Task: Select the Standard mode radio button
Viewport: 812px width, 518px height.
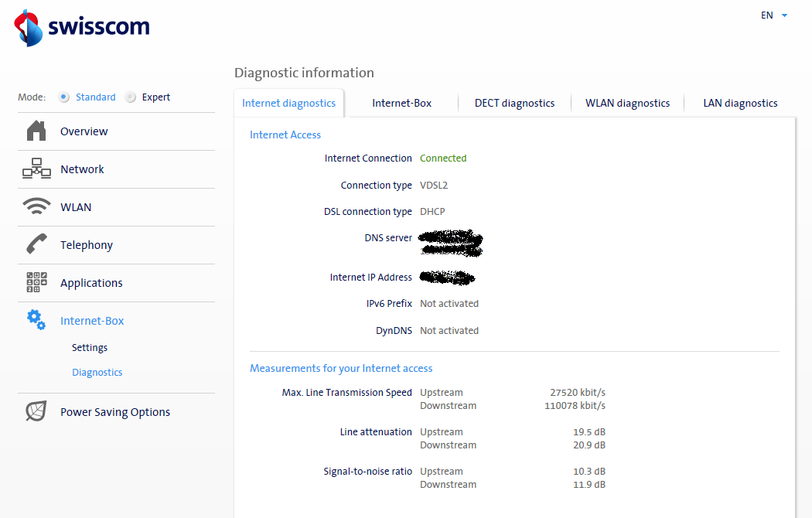Action: (64, 97)
